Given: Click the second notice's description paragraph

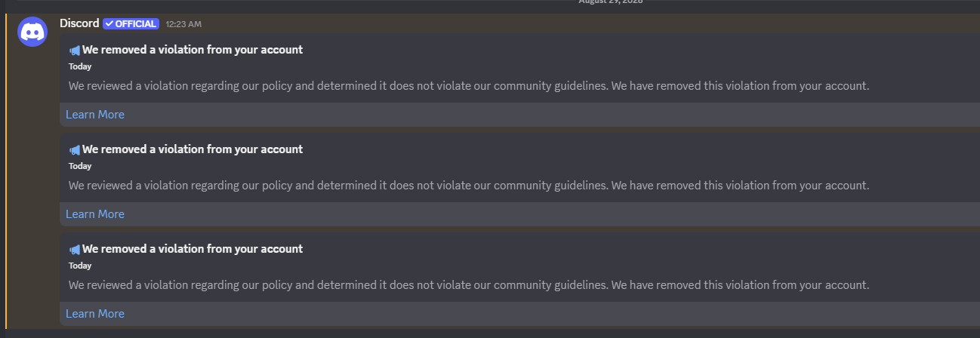Looking at the screenshot, I should click(469, 186).
